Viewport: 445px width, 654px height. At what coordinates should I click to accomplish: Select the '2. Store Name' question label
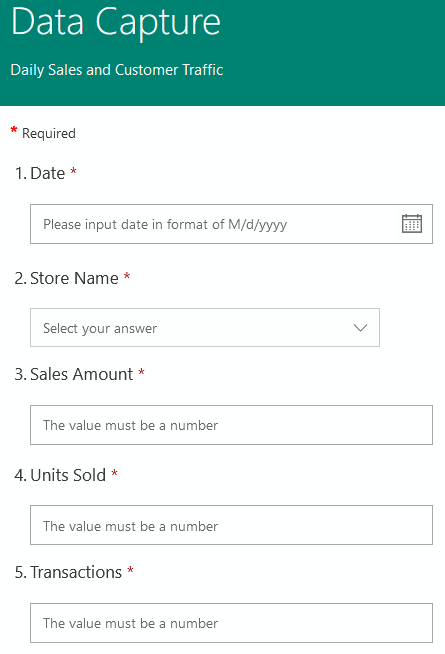[67, 278]
